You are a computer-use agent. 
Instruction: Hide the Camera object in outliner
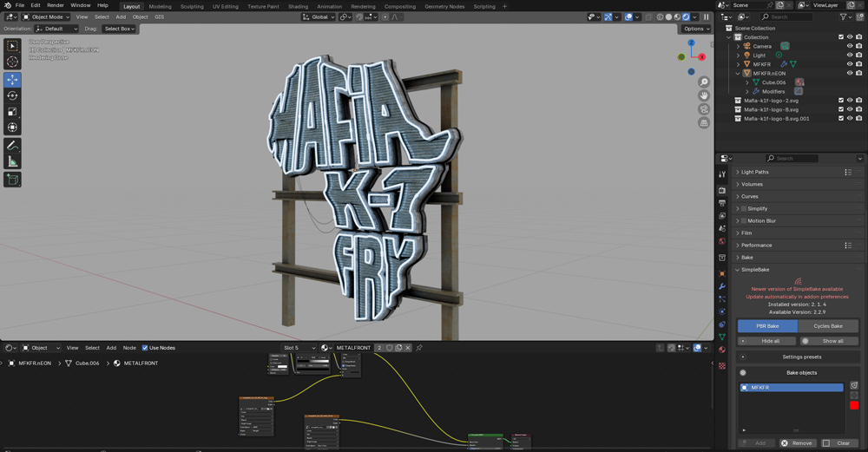coord(850,46)
